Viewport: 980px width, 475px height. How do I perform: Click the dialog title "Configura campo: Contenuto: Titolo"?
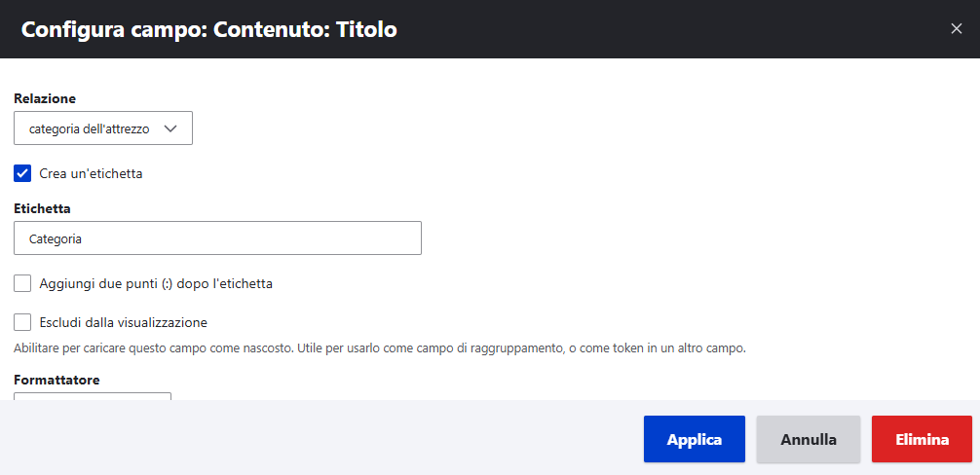pyautogui.click(x=208, y=29)
